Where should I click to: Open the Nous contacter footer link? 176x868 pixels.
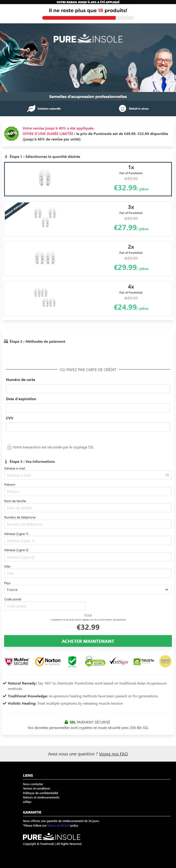pos(33,784)
